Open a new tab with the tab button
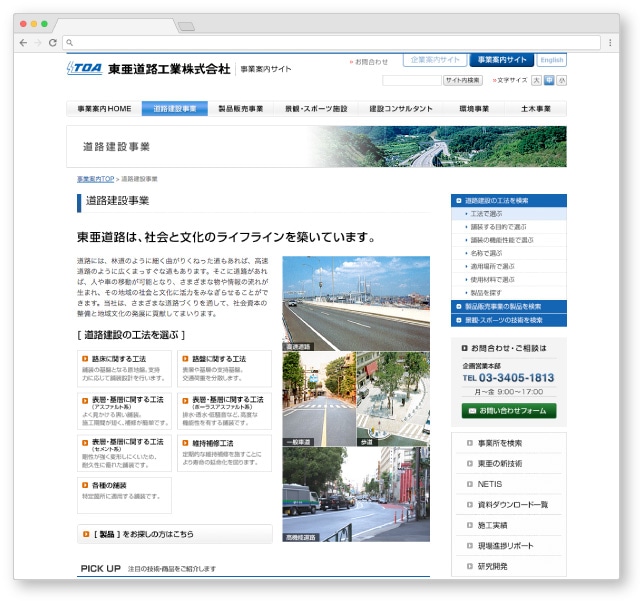 187,27
